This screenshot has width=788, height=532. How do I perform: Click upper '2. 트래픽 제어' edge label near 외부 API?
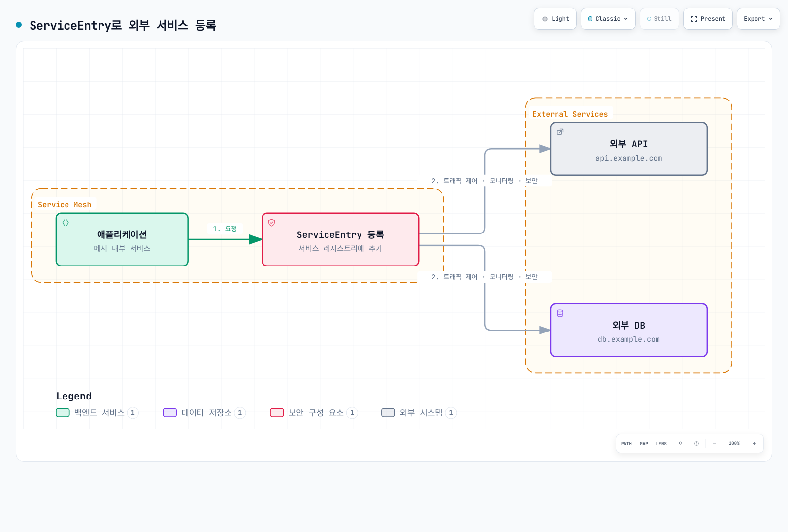[x=485, y=181]
